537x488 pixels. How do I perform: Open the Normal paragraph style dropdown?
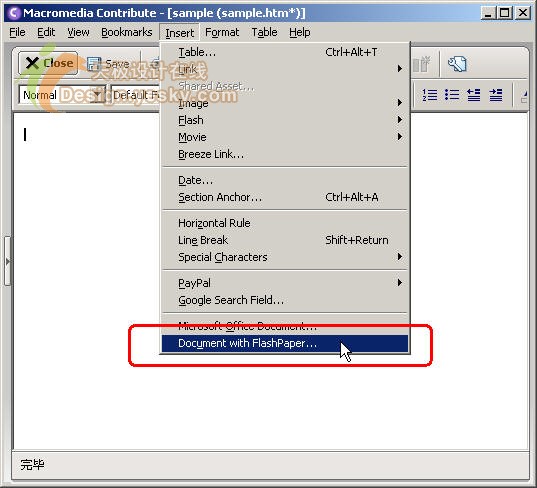(62, 95)
